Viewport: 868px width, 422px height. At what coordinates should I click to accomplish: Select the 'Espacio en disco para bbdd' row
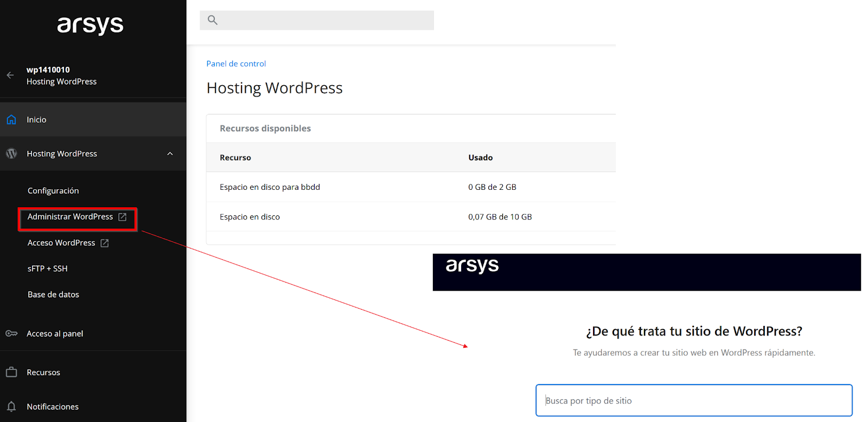[x=411, y=187]
